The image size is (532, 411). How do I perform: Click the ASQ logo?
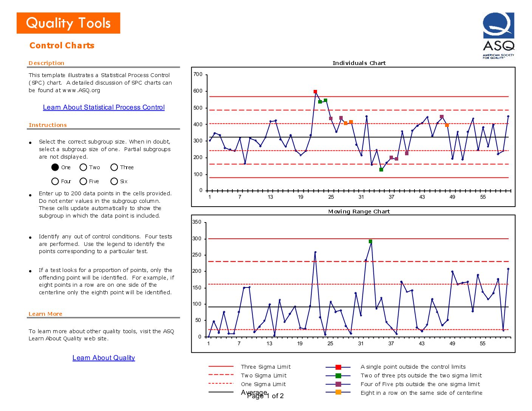pyautogui.click(x=498, y=36)
